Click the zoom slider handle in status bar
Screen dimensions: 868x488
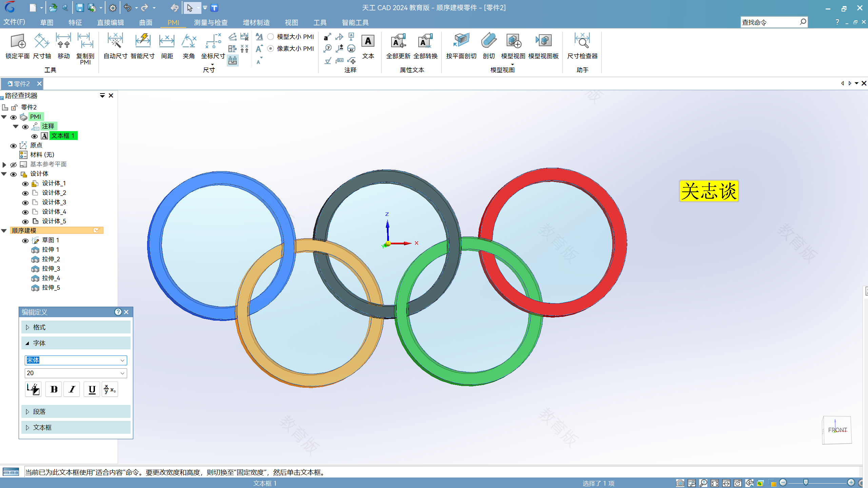pyautogui.click(x=806, y=482)
